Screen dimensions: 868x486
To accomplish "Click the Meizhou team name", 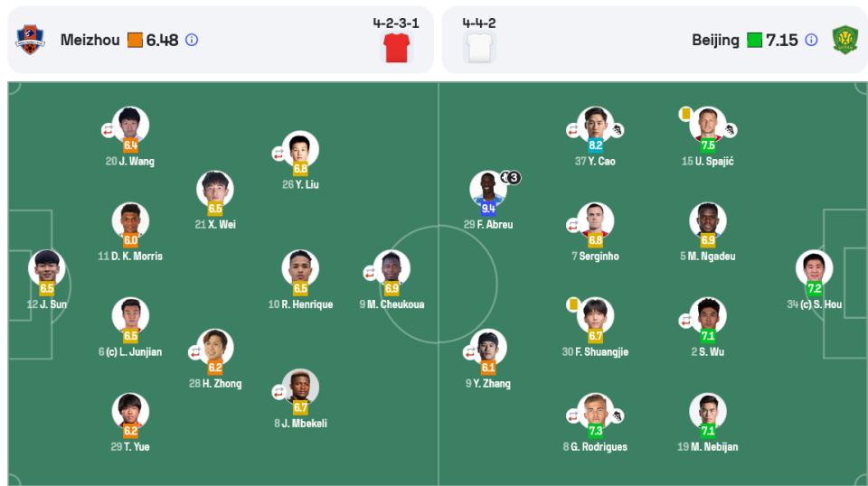I will [90, 40].
